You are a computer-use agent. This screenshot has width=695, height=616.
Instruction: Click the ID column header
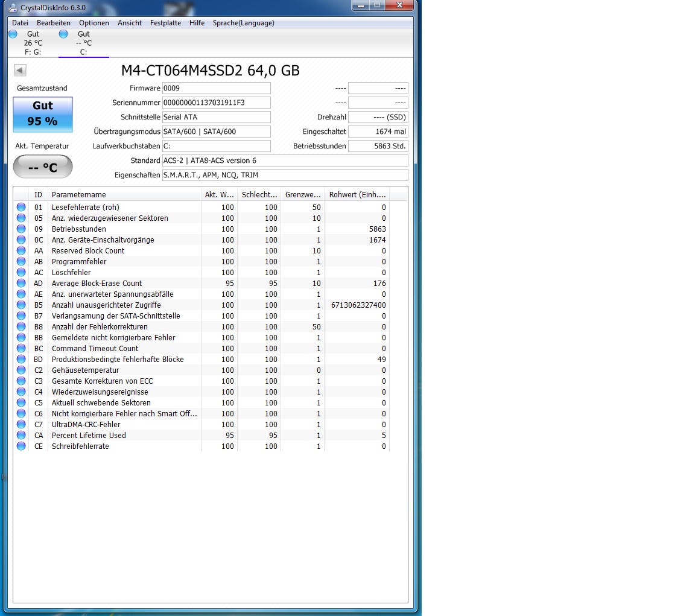pyautogui.click(x=38, y=194)
